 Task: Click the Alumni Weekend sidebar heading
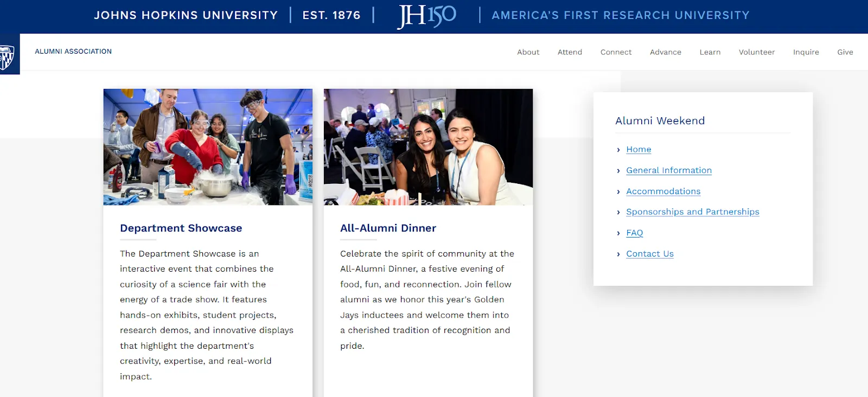click(660, 121)
